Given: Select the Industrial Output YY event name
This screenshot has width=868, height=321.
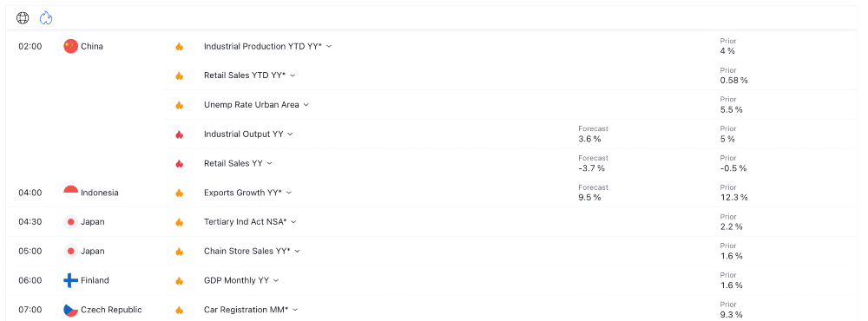Looking at the screenshot, I should 244,134.
